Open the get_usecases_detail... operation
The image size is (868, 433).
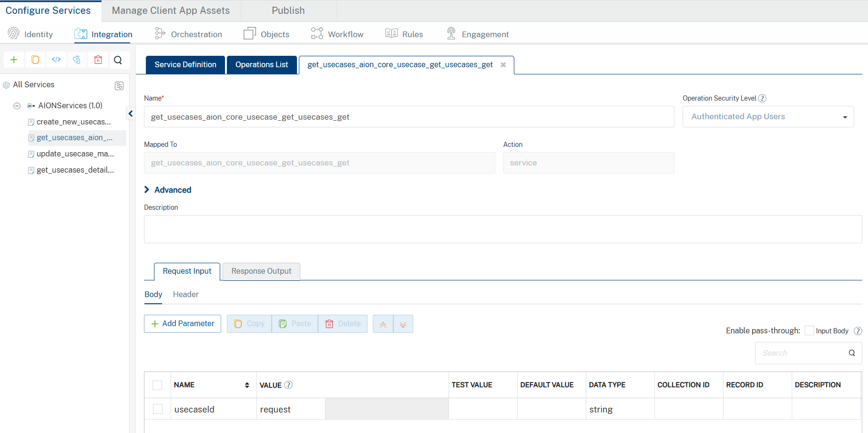pyautogui.click(x=75, y=170)
